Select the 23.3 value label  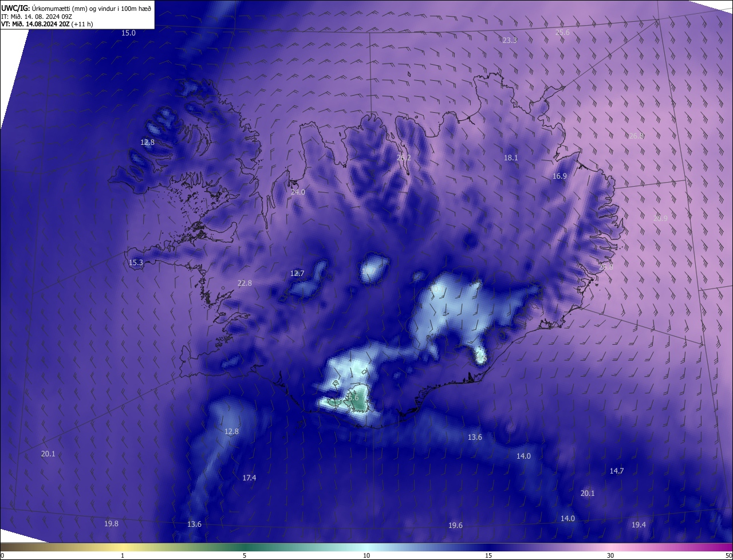coord(510,40)
